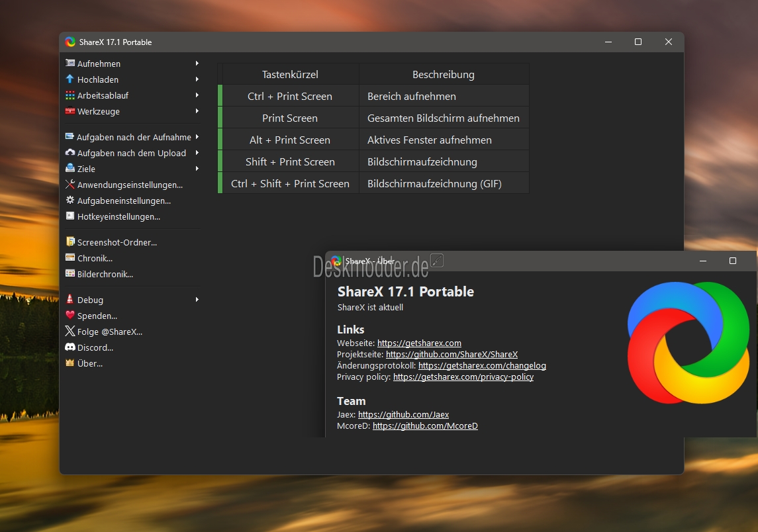Expand Aufgaben nach der Aufnahme arrow

197,137
